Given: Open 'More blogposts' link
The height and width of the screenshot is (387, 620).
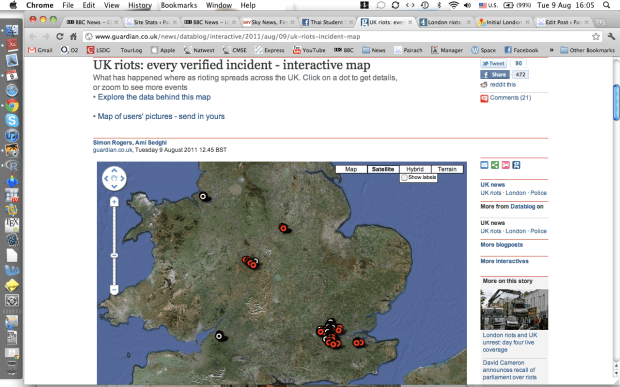Looking at the screenshot, I should coord(501,245).
